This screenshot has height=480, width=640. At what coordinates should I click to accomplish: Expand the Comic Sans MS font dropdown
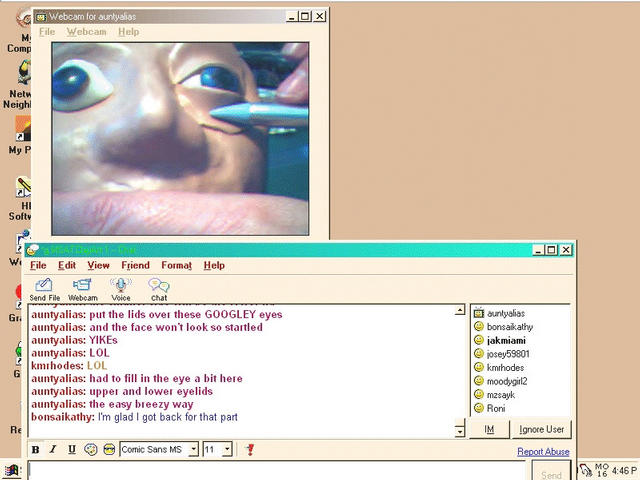coord(194,449)
